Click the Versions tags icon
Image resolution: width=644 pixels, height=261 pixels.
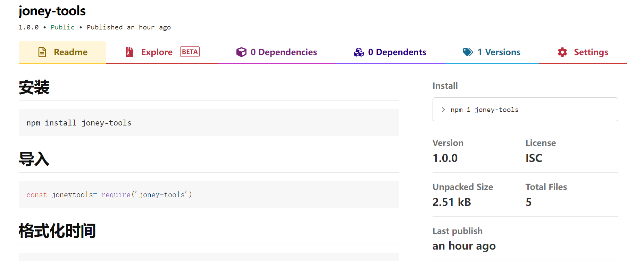coord(468,52)
